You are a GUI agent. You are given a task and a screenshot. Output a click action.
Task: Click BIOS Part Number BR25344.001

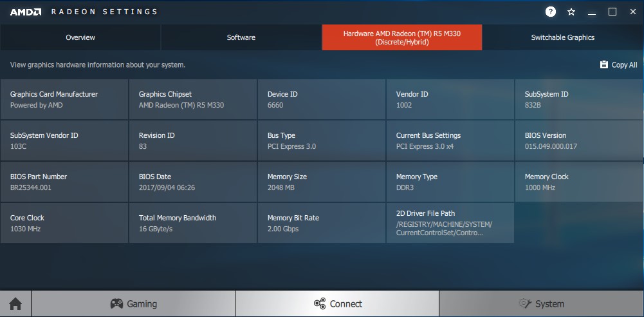31,187
